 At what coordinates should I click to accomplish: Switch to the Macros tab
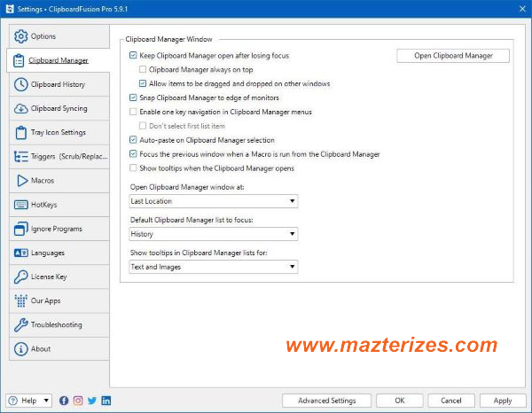tap(59, 181)
